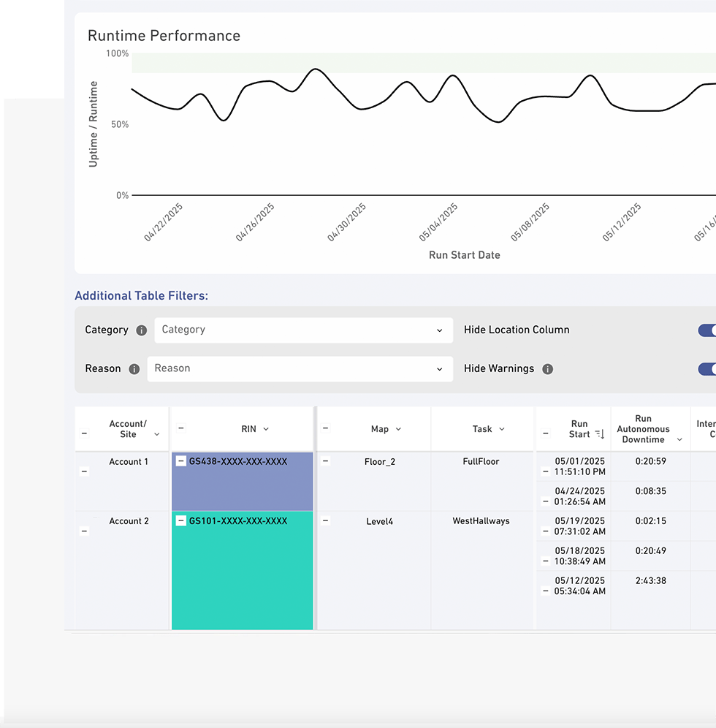The width and height of the screenshot is (716, 728).
Task: Click the Runtime Performance chart title
Action: tap(164, 36)
